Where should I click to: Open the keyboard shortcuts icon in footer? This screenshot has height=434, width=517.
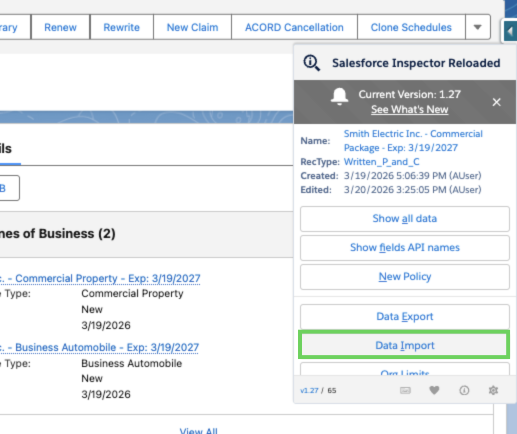(x=405, y=390)
